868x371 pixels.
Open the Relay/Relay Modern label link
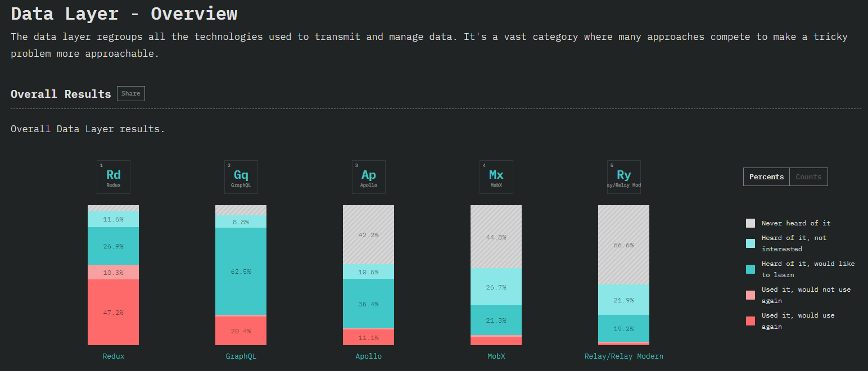coord(624,356)
